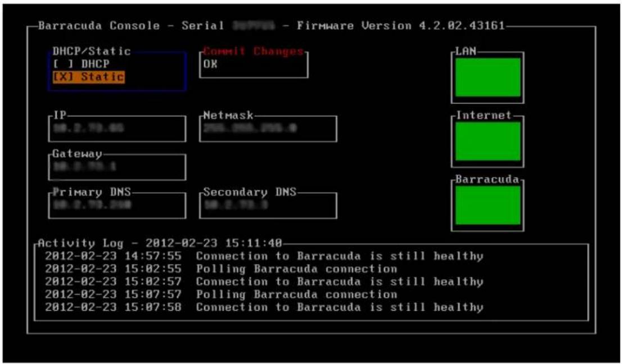Focus the Netmask field
This screenshot has width=622, height=364.
coord(268,128)
